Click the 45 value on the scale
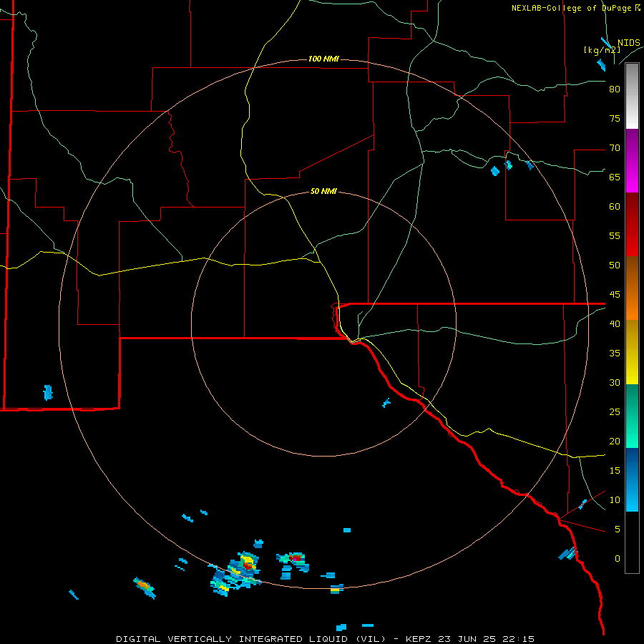The height and width of the screenshot is (644, 644). [x=615, y=295]
